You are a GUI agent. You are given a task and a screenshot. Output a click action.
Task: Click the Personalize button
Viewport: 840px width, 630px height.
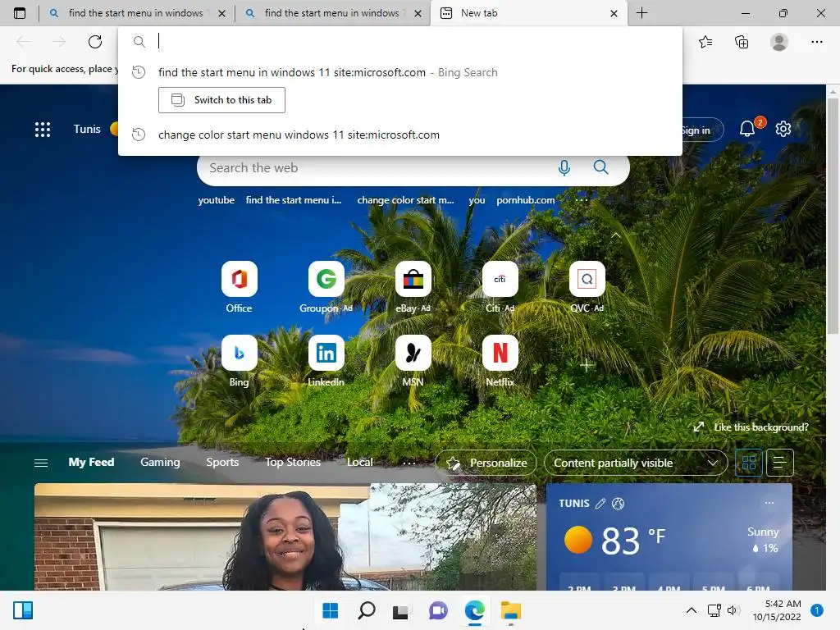coord(486,463)
